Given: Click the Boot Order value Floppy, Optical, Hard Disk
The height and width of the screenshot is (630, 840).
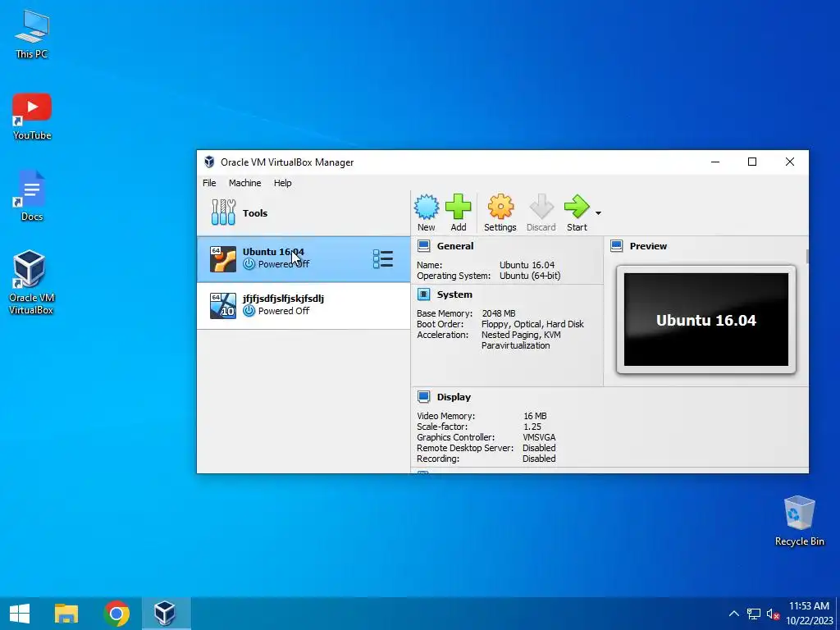Looking at the screenshot, I should [532, 324].
